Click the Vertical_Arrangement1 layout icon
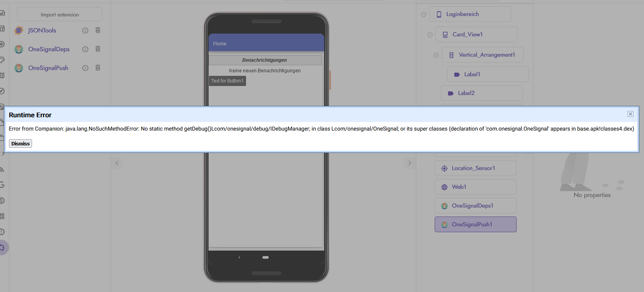 tap(451, 55)
